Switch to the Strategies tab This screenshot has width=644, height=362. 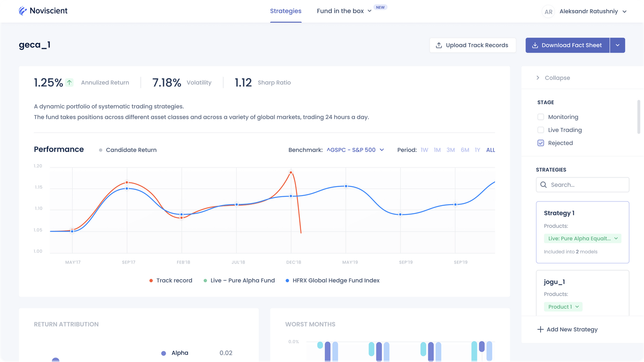click(x=286, y=11)
